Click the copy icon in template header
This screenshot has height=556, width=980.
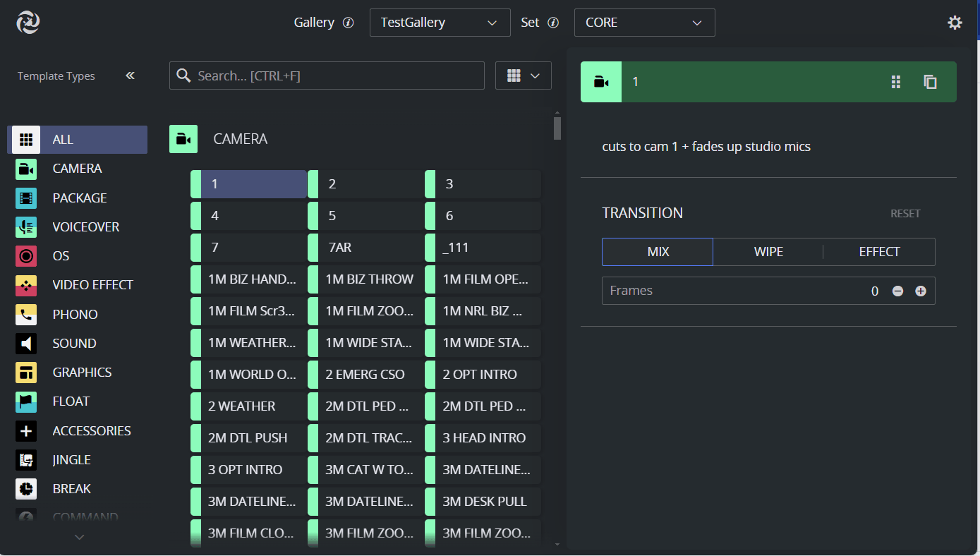pyautogui.click(x=930, y=82)
